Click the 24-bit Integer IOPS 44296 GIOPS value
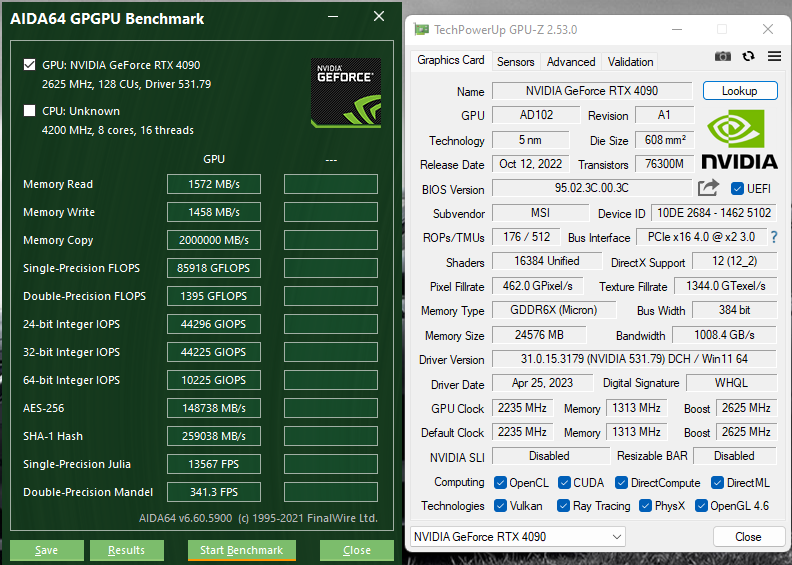 point(214,324)
